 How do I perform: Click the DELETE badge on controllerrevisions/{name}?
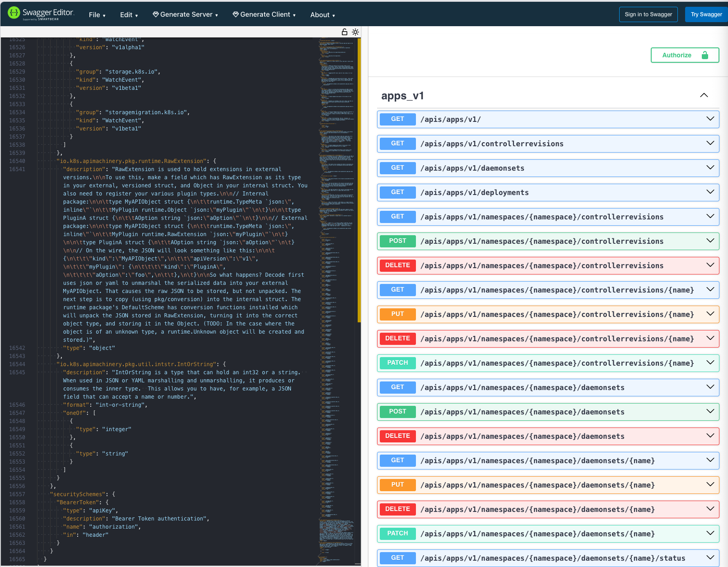(x=397, y=338)
